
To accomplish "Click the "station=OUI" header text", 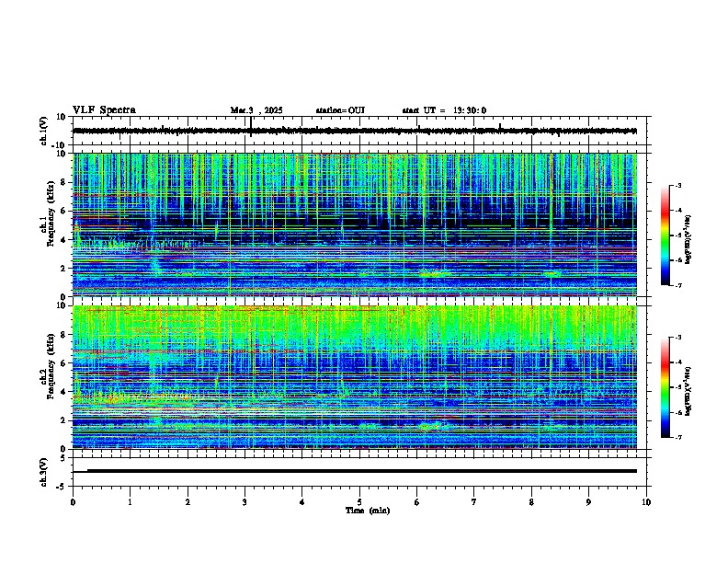I will pos(340,110).
